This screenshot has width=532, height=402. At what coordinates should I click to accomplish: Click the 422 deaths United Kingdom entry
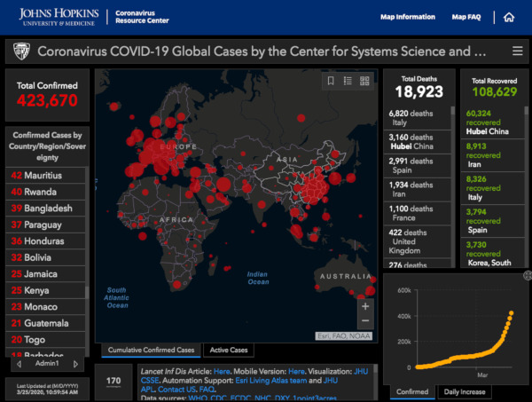coord(417,241)
